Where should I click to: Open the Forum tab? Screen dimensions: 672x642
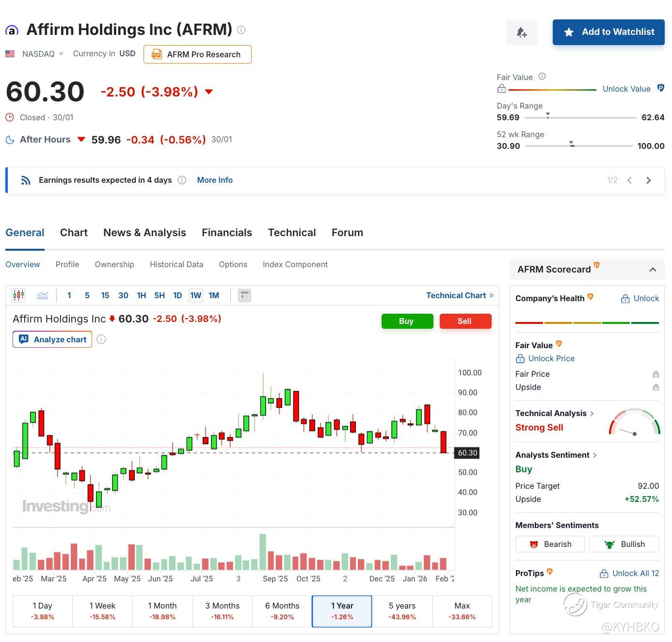point(347,233)
